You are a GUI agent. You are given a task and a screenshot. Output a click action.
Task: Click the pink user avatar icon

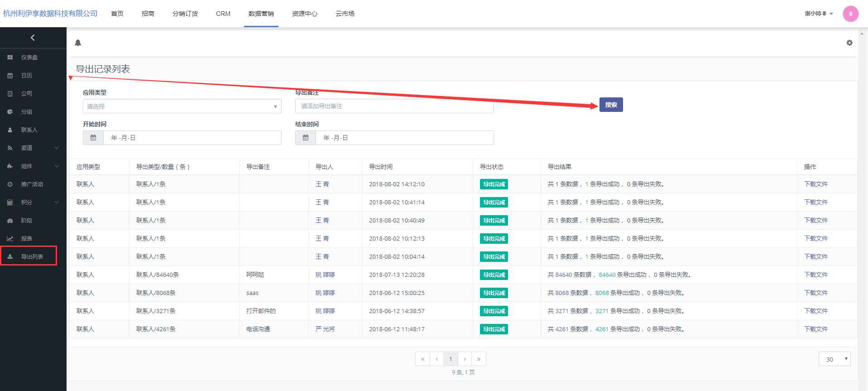(850, 14)
